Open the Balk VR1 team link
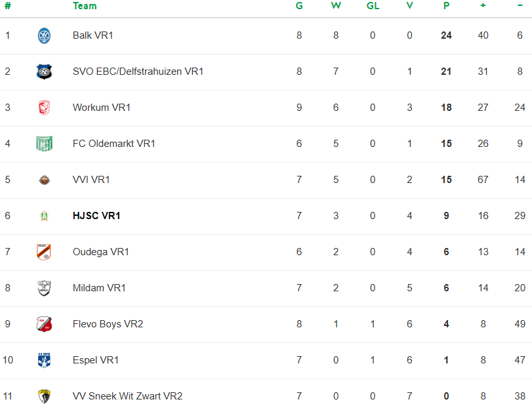532x410 pixels. click(x=93, y=35)
